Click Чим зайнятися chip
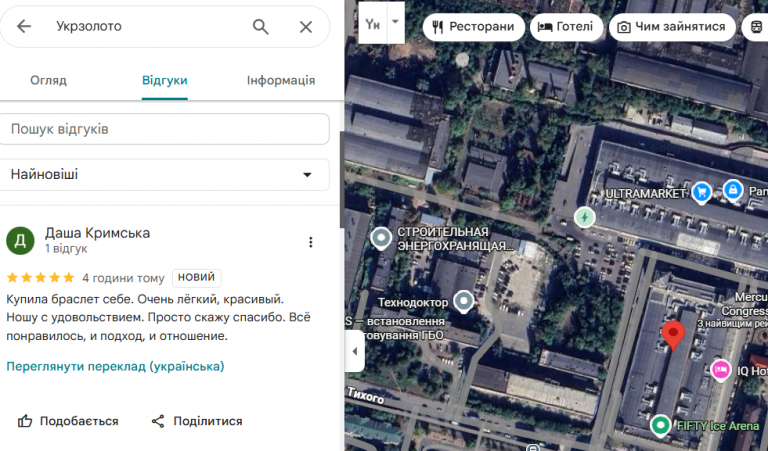This screenshot has width=768, height=451. [x=672, y=26]
